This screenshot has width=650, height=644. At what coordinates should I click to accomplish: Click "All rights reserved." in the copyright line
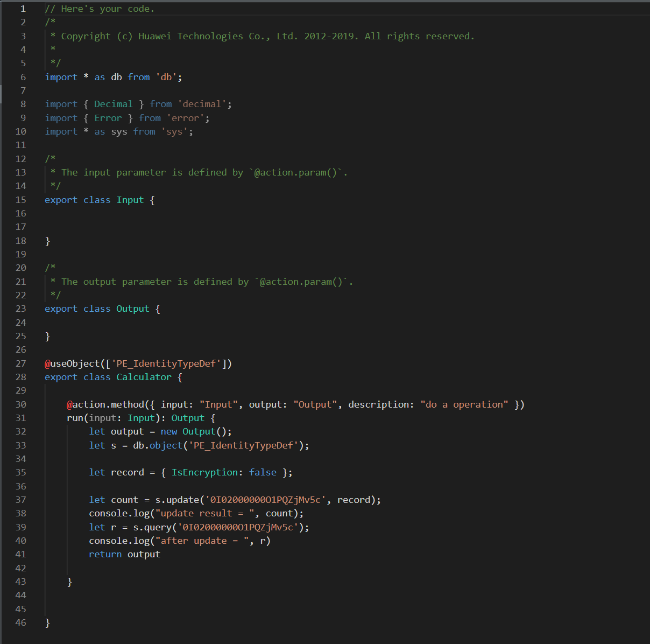420,36
